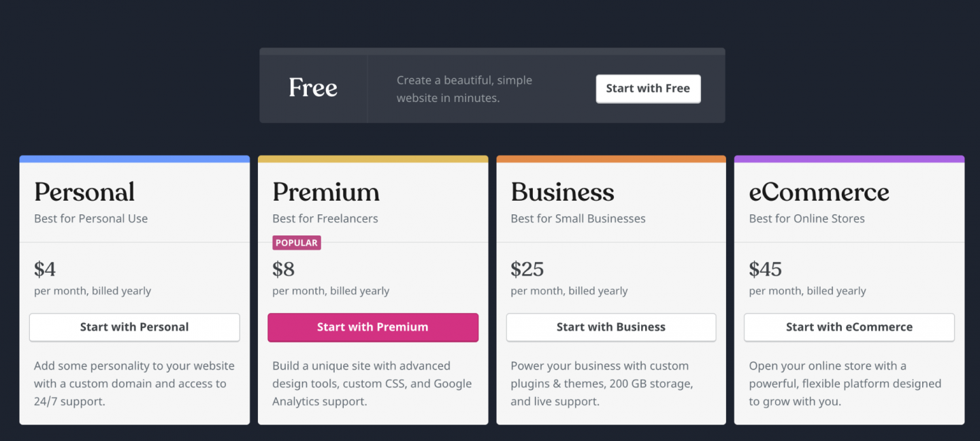Screen dimensions: 980x441
Task: Click the eCommerce plan title
Action: click(x=819, y=193)
